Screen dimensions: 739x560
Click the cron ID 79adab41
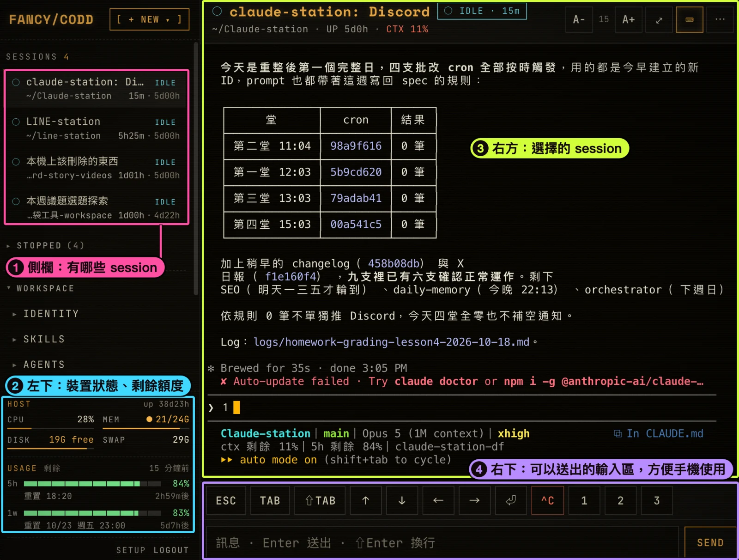pyautogui.click(x=356, y=198)
